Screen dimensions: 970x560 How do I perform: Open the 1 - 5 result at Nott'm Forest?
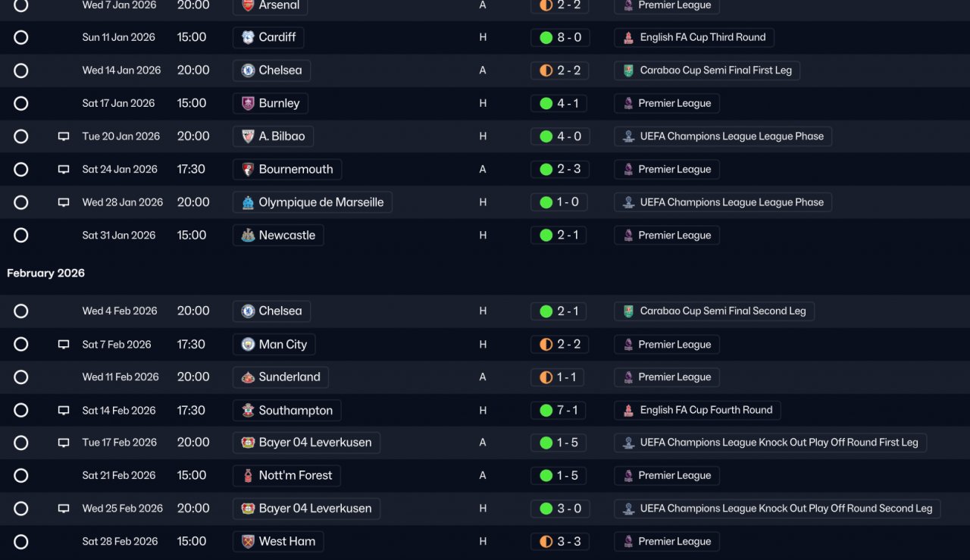click(560, 476)
